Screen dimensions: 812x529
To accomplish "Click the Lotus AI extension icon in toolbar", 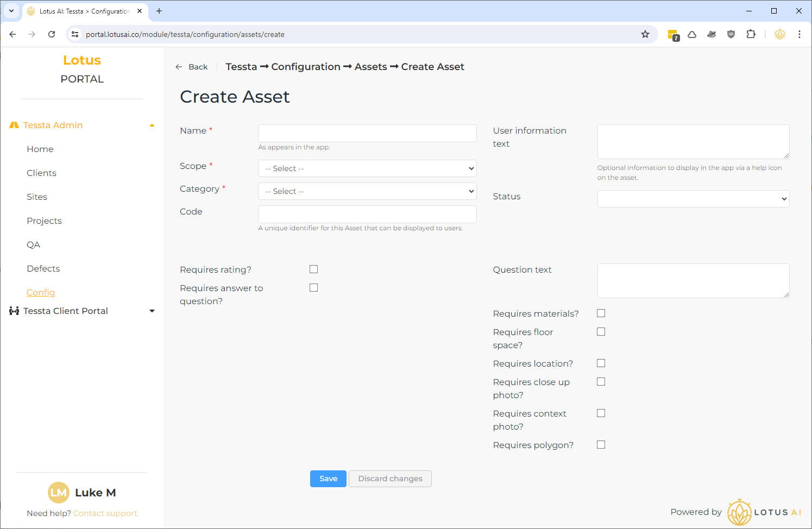I will coord(780,34).
